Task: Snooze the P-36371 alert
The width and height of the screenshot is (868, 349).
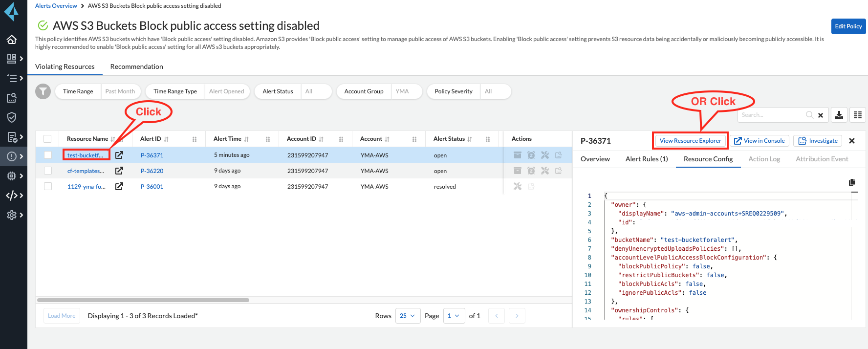Action: pyautogui.click(x=531, y=155)
